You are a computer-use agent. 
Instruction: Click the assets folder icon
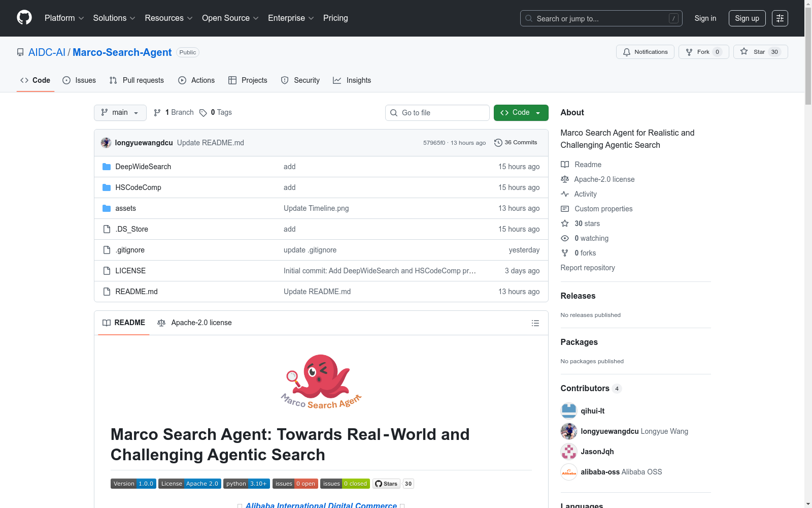click(107, 208)
